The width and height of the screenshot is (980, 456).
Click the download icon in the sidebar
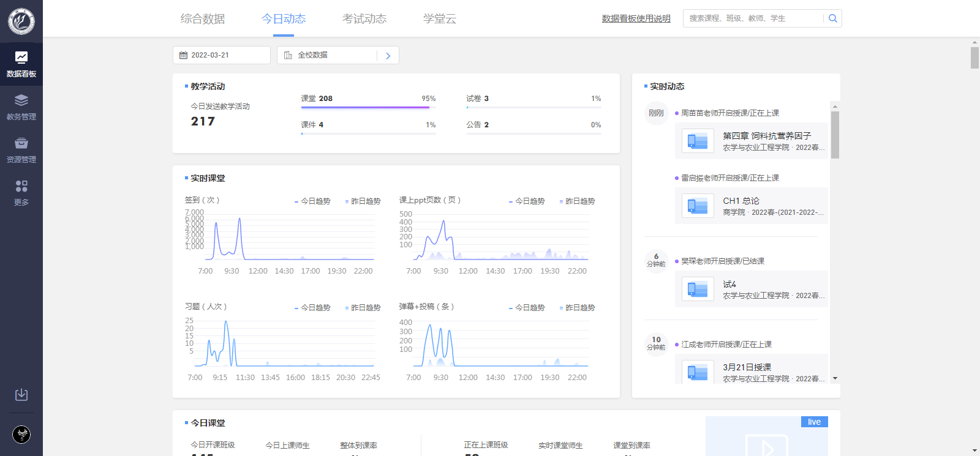coord(21,395)
